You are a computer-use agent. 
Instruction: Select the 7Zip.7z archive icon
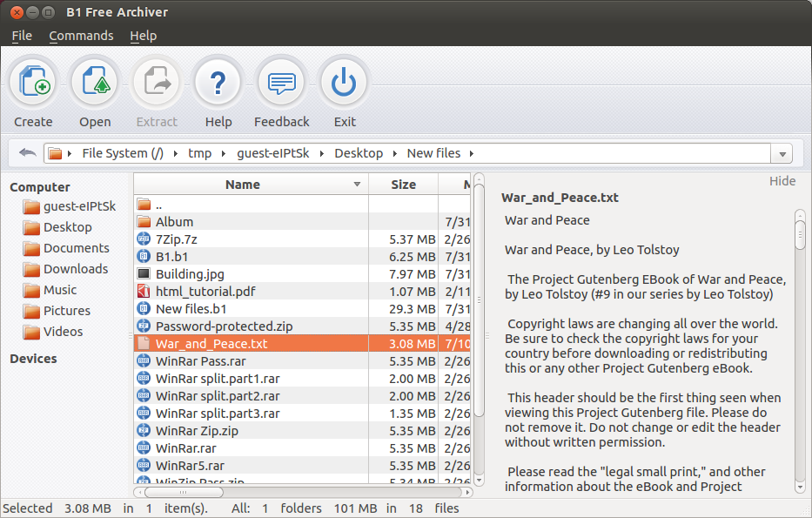tap(144, 239)
